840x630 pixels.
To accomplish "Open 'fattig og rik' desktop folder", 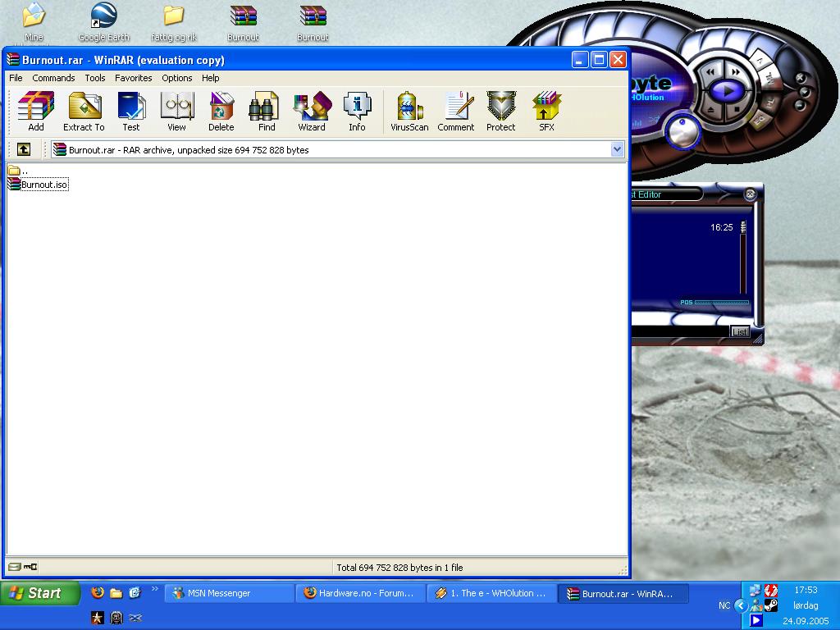I will [174, 22].
